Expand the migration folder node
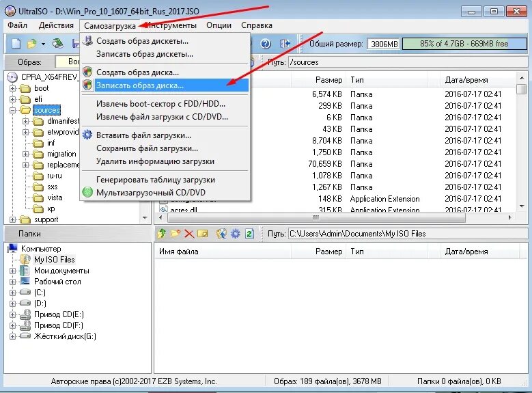Screen dimensions: 532x393 (x=25, y=154)
